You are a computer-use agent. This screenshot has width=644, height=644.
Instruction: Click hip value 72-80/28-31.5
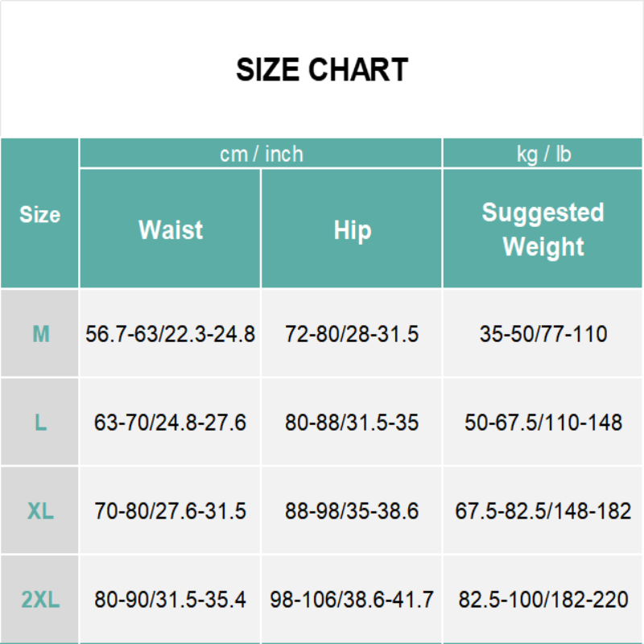[x=352, y=333]
